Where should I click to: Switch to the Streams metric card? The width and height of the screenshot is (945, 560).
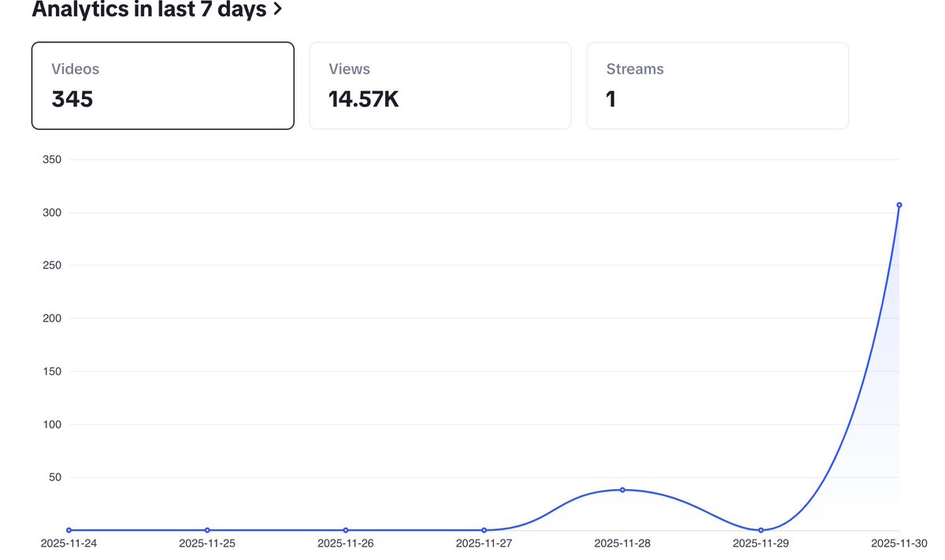click(x=717, y=85)
